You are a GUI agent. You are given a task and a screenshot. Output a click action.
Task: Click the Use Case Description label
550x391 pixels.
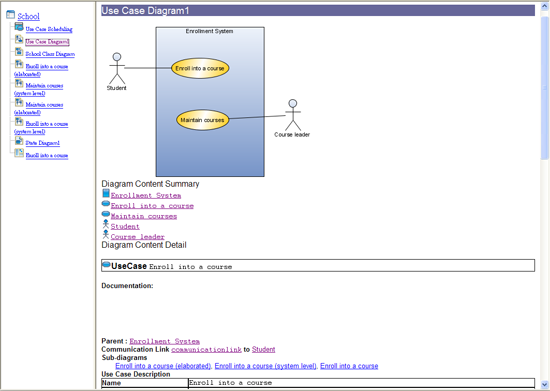pos(136,374)
